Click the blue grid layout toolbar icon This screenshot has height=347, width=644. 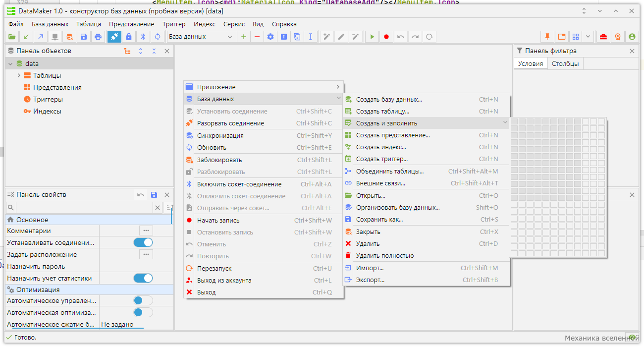(575, 37)
